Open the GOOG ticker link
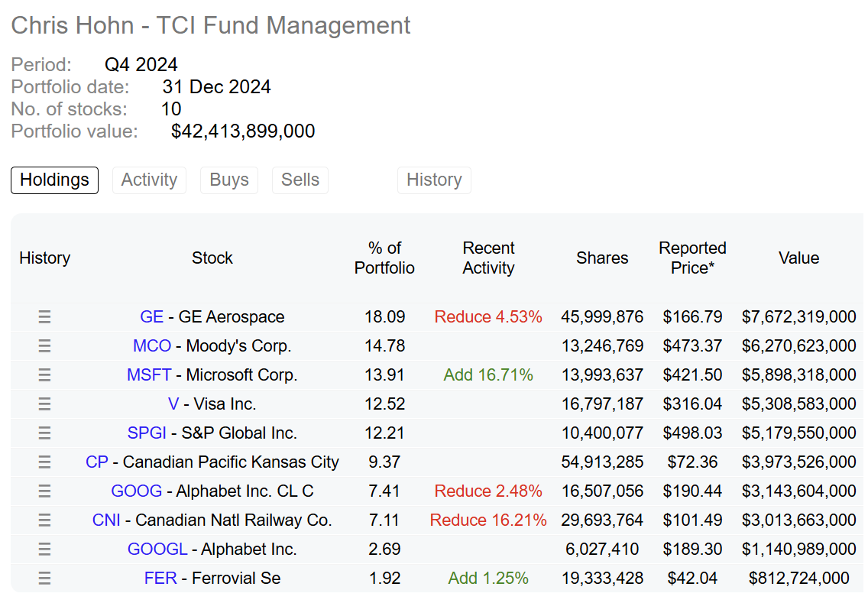Image resolution: width=868 pixels, height=603 pixels. (137, 491)
